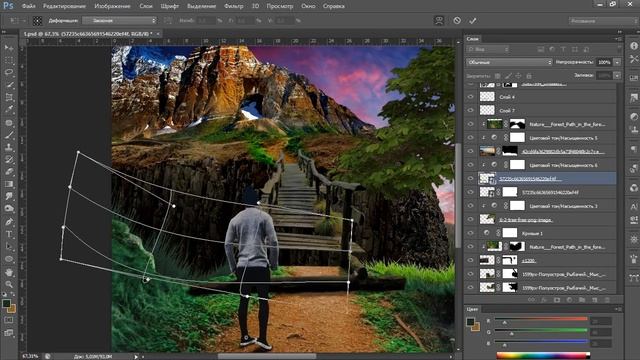Select the Magic Wand tool
This screenshot has width=640, height=360.
(9, 85)
